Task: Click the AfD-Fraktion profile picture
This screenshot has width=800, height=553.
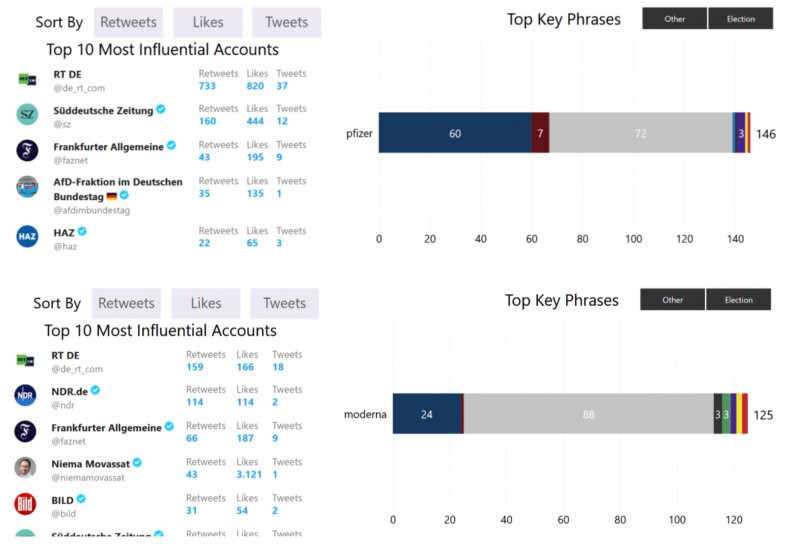Action: (x=27, y=187)
